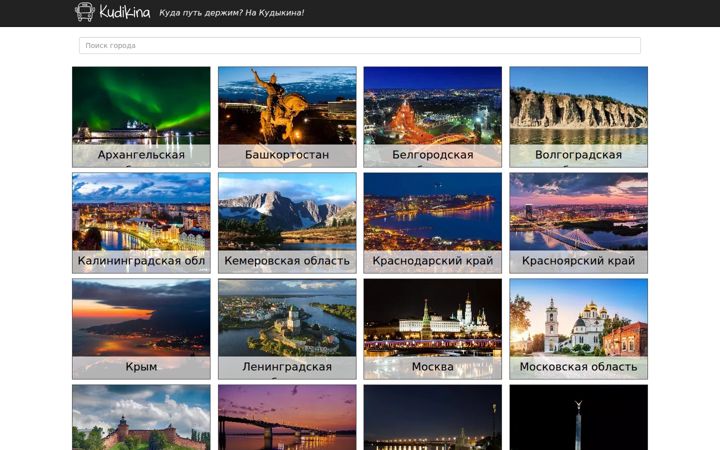Open the Краснодарский край card
Screen dimensions: 720x450
coord(433,223)
